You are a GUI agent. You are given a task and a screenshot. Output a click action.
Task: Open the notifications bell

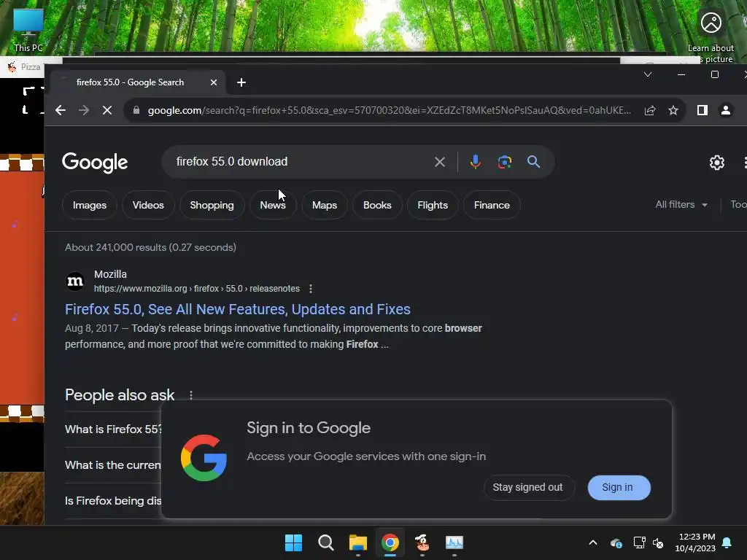coord(727,542)
